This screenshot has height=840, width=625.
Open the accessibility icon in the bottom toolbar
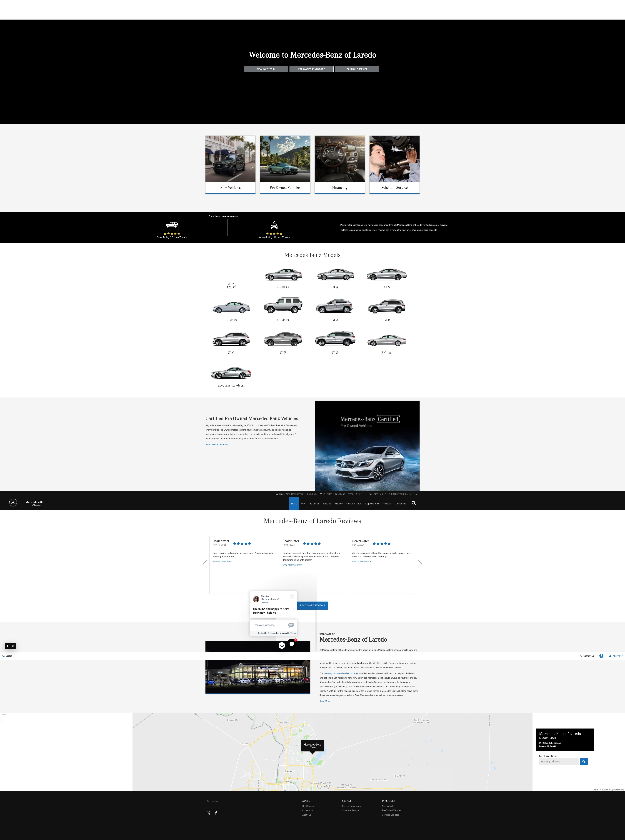601,656
